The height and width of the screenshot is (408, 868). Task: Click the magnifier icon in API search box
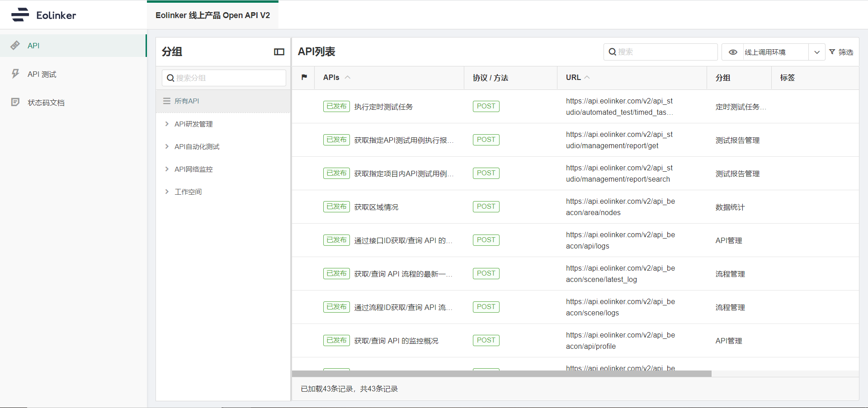[x=612, y=52]
